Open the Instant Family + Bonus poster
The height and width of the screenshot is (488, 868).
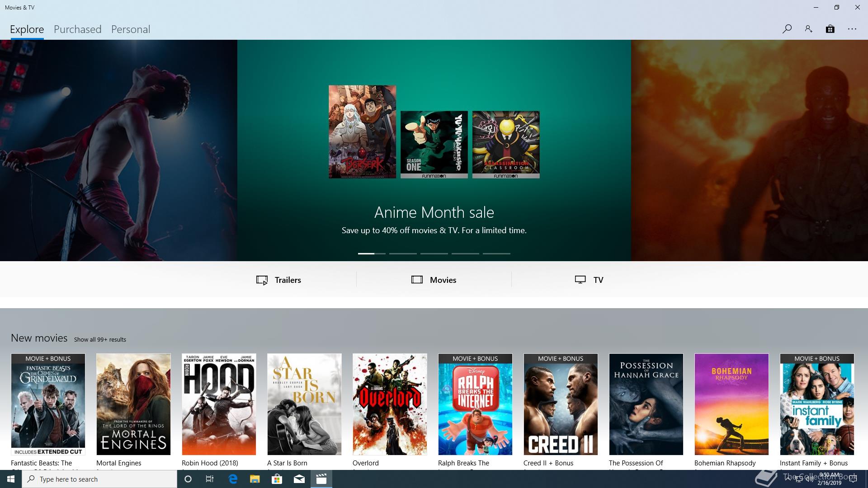point(817,404)
